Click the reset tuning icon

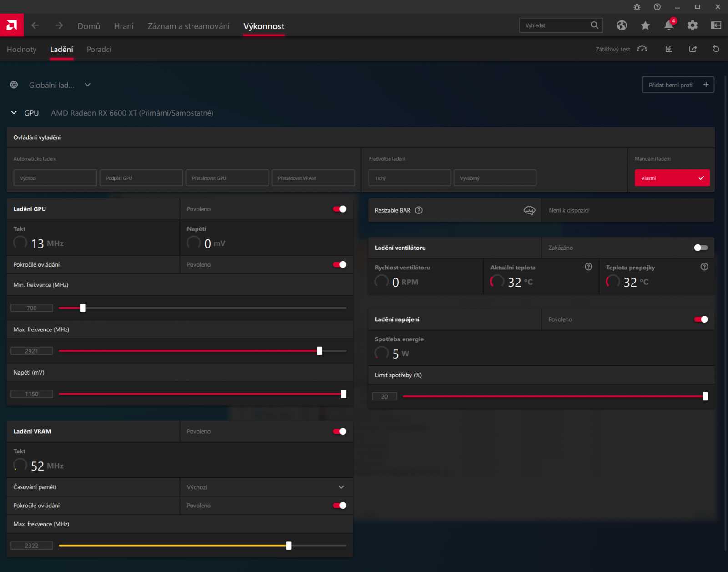[716, 49]
